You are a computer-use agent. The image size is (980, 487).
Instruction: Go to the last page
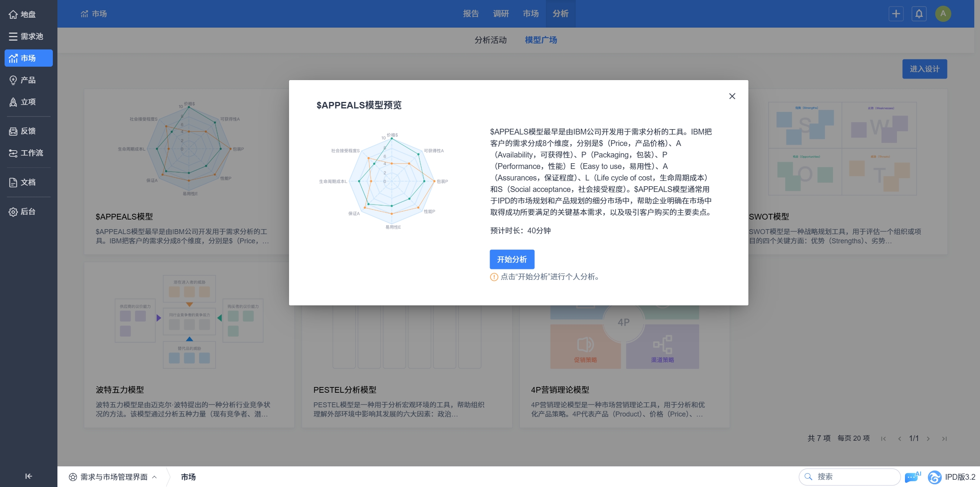pos(944,439)
